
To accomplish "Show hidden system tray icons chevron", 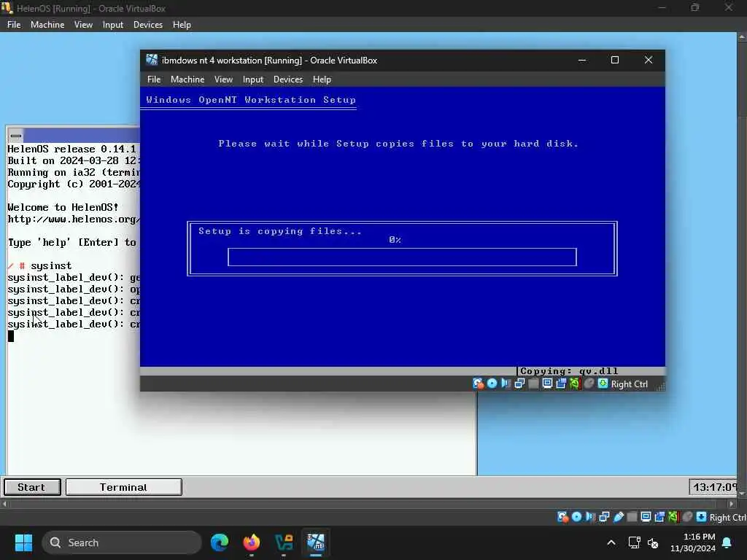I will point(611,542).
